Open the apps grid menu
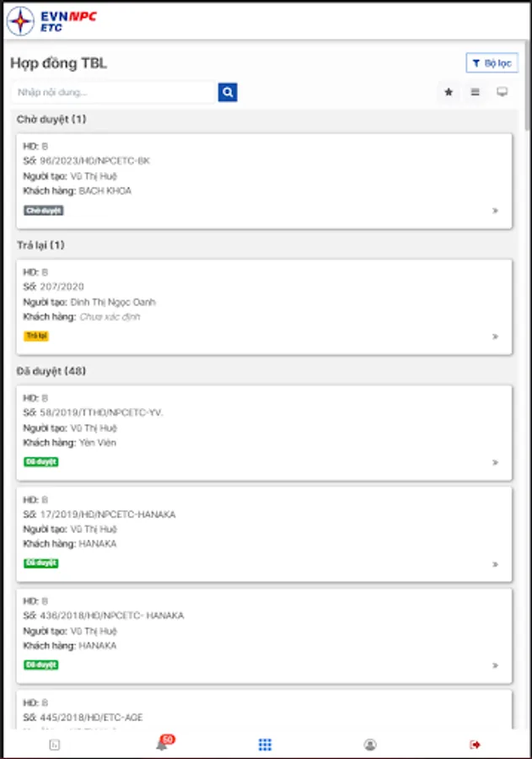 tap(265, 745)
